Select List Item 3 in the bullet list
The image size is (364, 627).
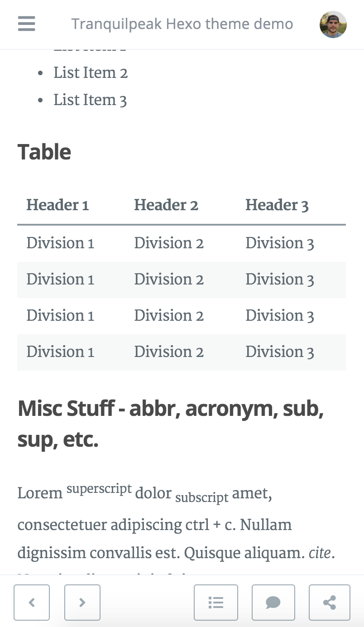[x=90, y=100]
